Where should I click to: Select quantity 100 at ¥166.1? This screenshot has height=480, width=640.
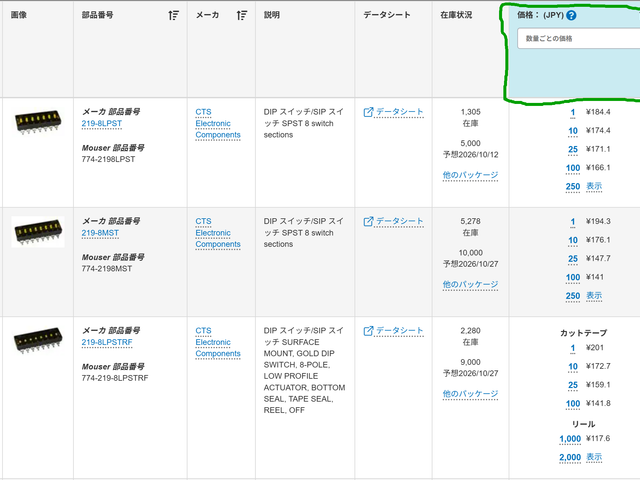(x=573, y=168)
